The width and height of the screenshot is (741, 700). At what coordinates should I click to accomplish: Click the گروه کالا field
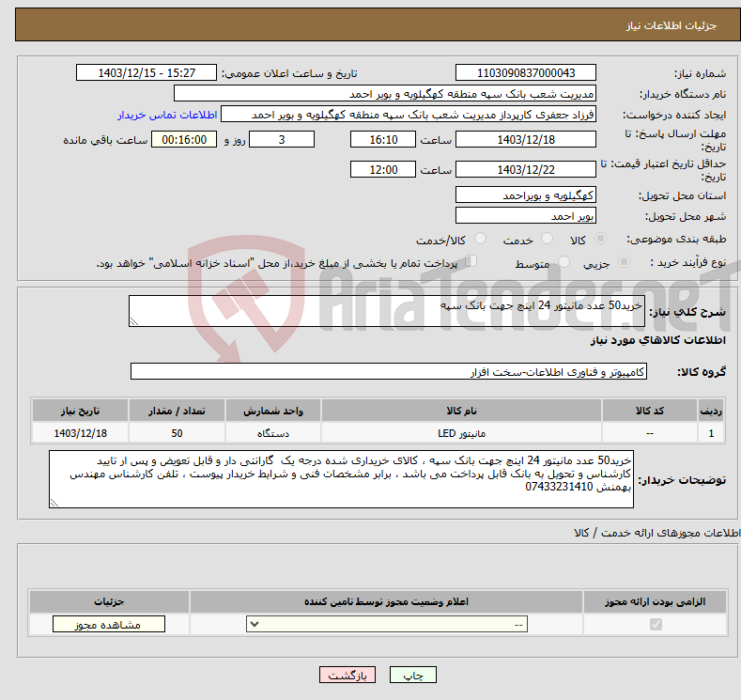389,371
